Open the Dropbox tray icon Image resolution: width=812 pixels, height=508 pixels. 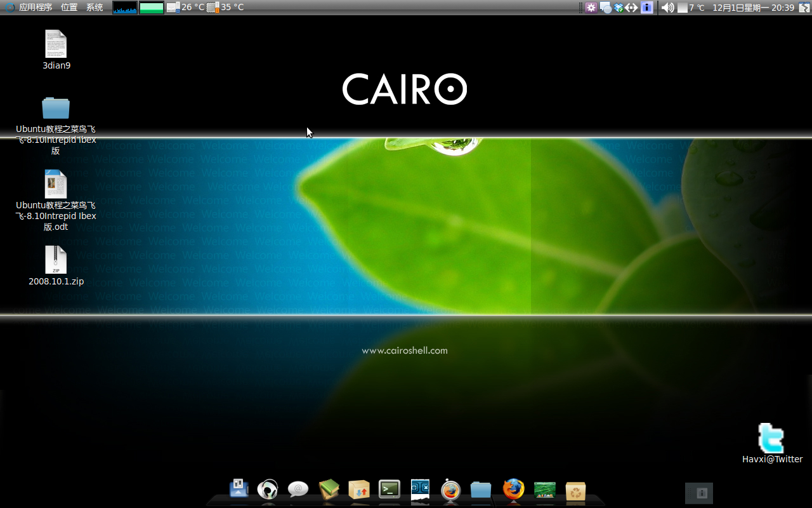click(x=619, y=8)
